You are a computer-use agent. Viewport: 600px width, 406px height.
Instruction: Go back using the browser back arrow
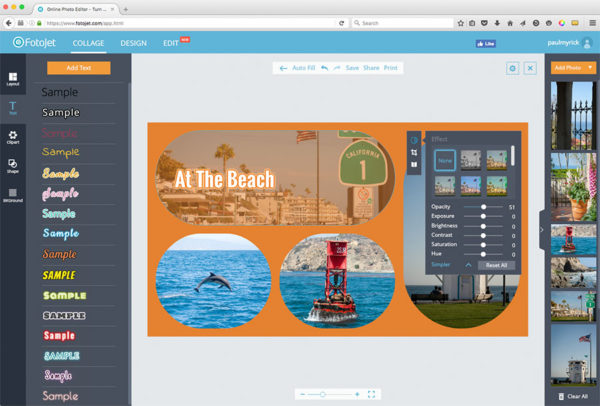pyautogui.click(x=8, y=23)
